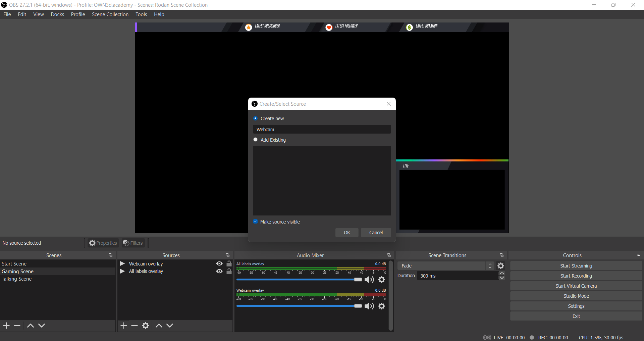
Task: Mute the All labels overlay audio
Action: click(369, 280)
